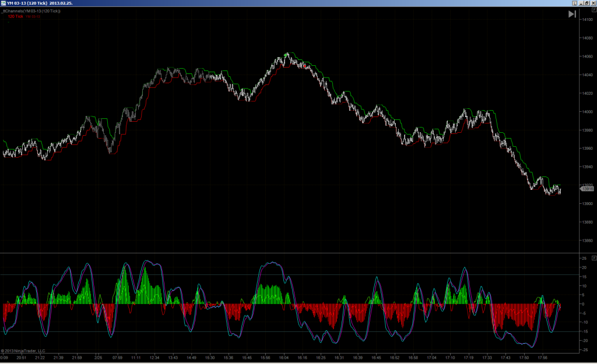This screenshot has width=597, height=364.
Task: Close the YM 03-13 chart window
Action: [593, 3]
